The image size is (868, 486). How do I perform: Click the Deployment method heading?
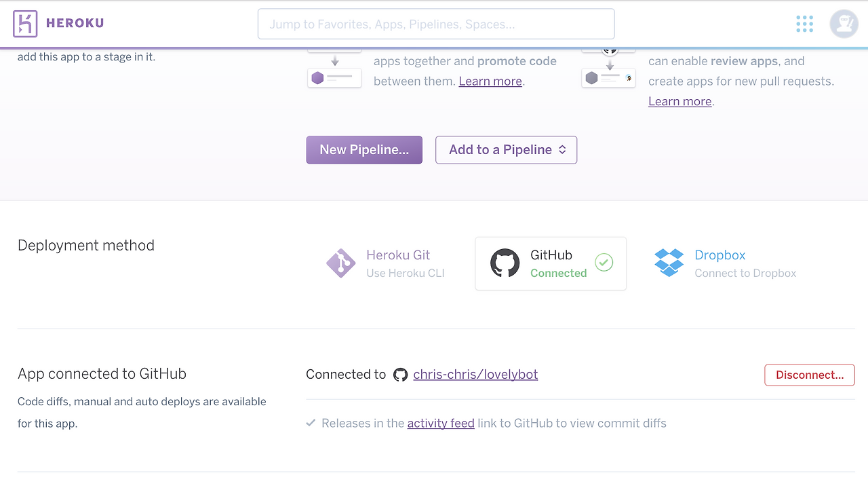click(x=86, y=245)
